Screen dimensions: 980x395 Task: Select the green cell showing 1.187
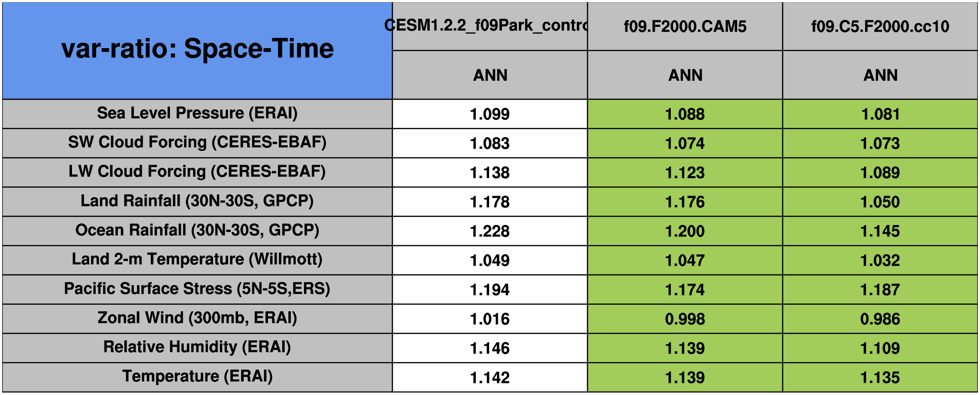click(880, 289)
